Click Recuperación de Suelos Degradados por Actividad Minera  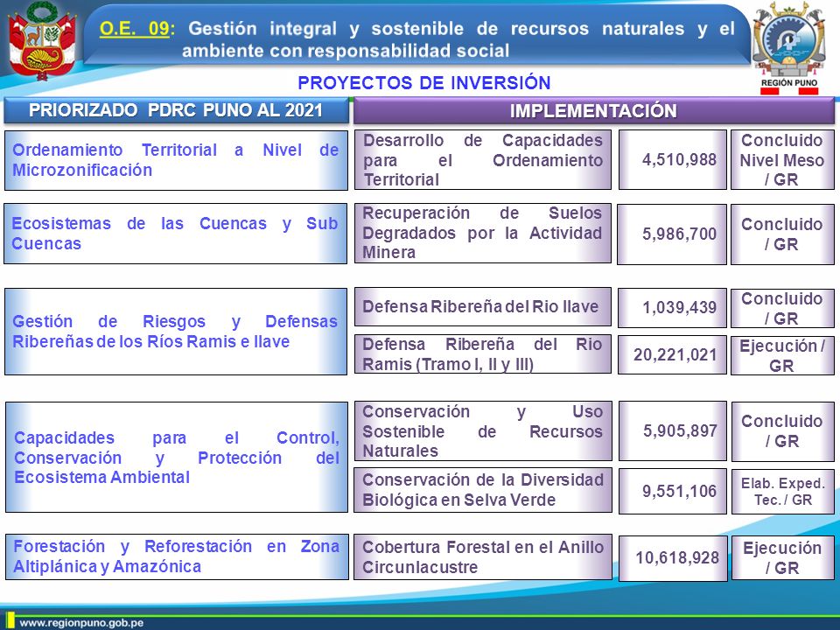coord(482,233)
